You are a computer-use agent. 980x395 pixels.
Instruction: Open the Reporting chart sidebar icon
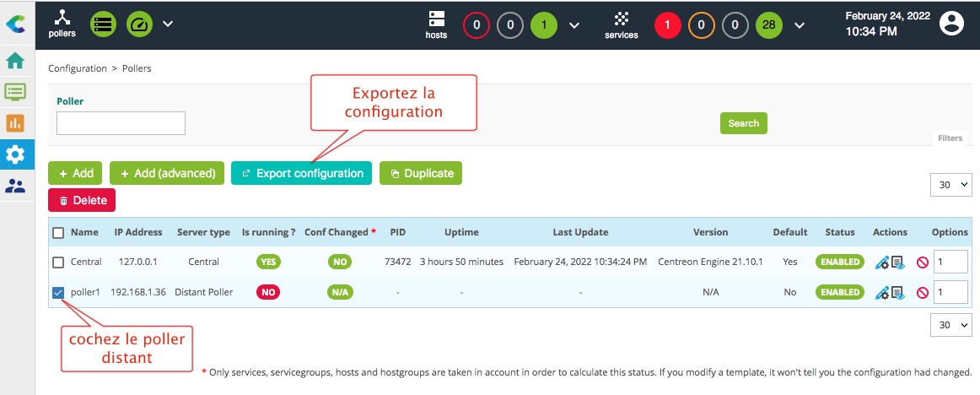(x=15, y=122)
